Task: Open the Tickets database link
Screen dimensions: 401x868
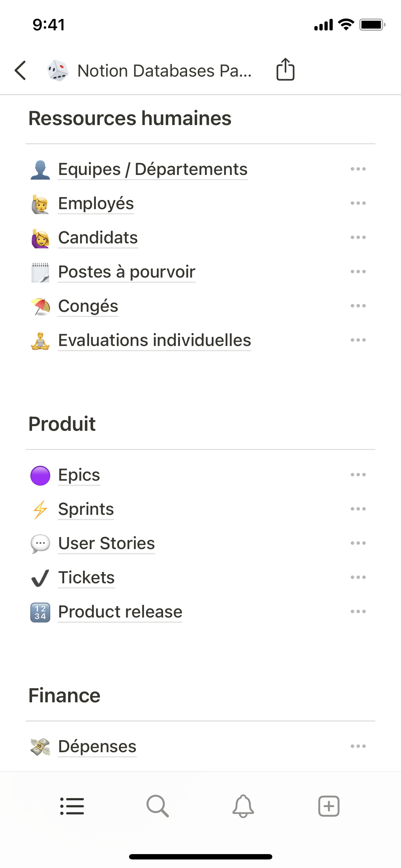Action: coord(86,578)
